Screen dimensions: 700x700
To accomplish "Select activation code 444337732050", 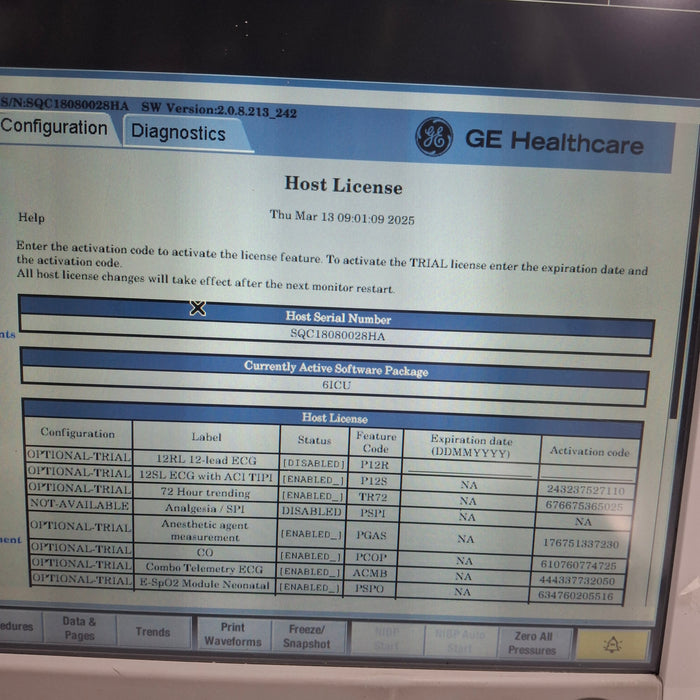I will 577,580.
